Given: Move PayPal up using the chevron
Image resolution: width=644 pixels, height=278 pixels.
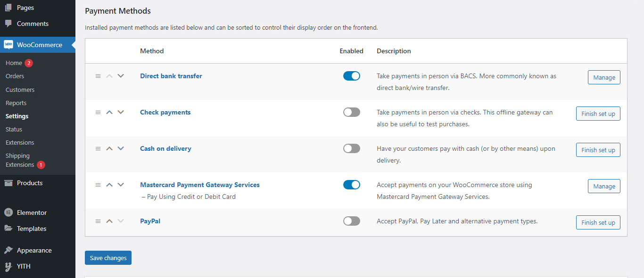Looking at the screenshot, I should [x=109, y=221].
